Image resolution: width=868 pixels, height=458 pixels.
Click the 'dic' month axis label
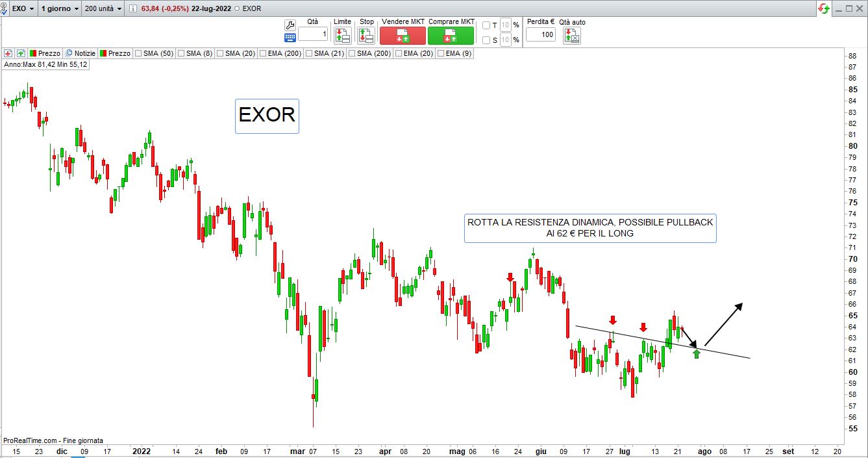[x=62, y=451]
